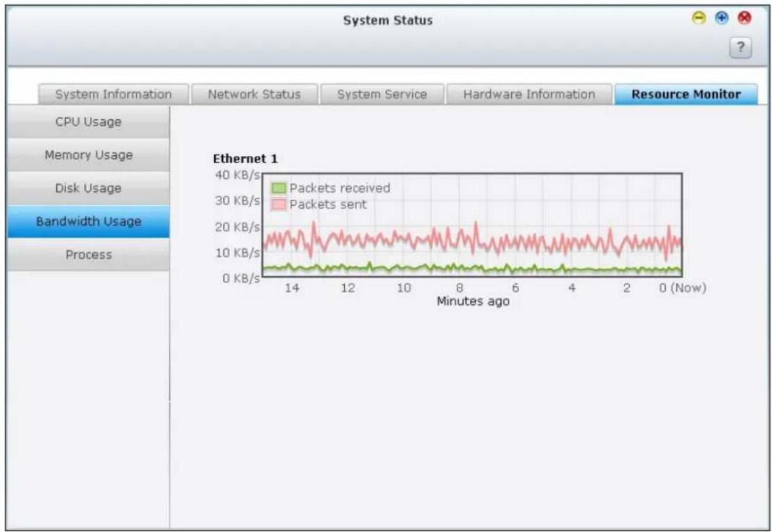The height and width of the screenshot is (532, 772).
Task: Click the 8 minutes axis tick label
Action: pyautogui.click(x=459, y=288)
